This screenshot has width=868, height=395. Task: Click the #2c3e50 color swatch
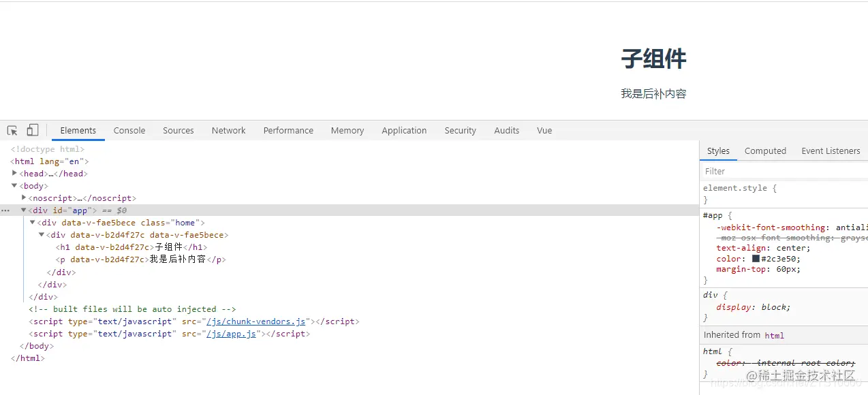(x=756, y=259)
